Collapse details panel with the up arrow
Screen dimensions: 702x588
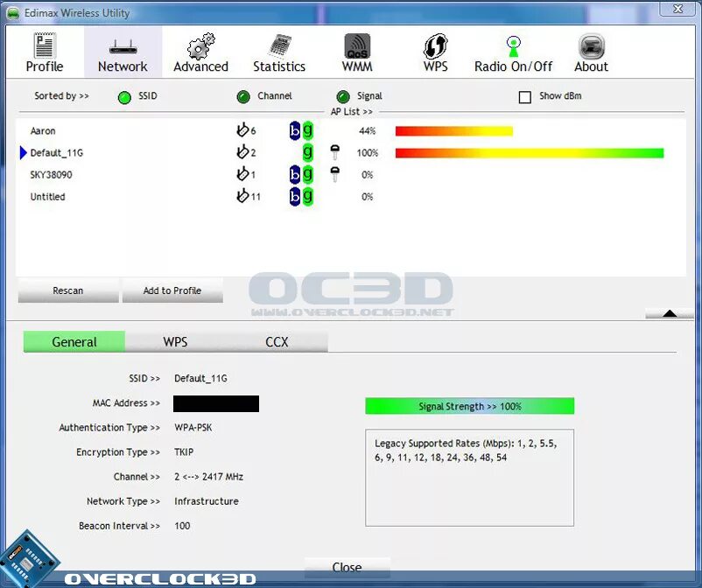point(670,313)
